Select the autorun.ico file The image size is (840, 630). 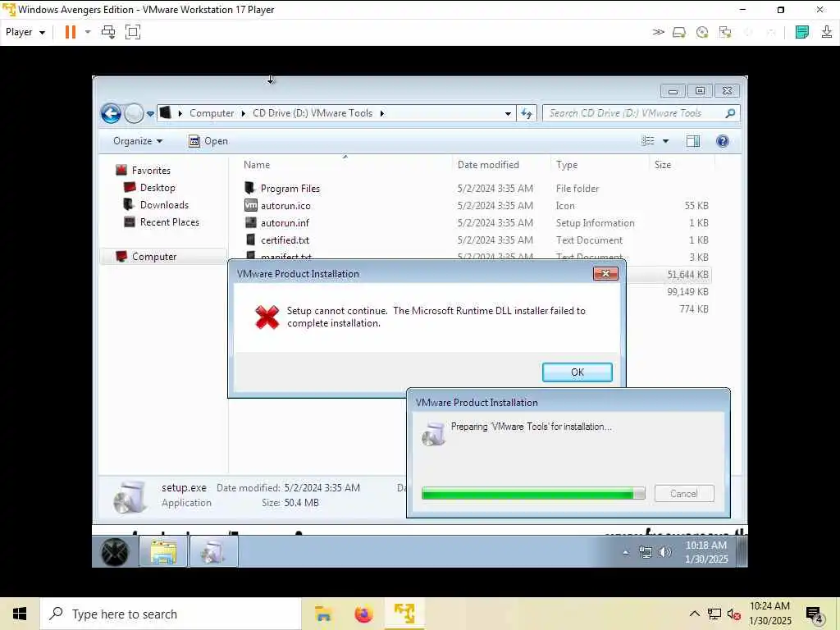click(x=285, y=205)
